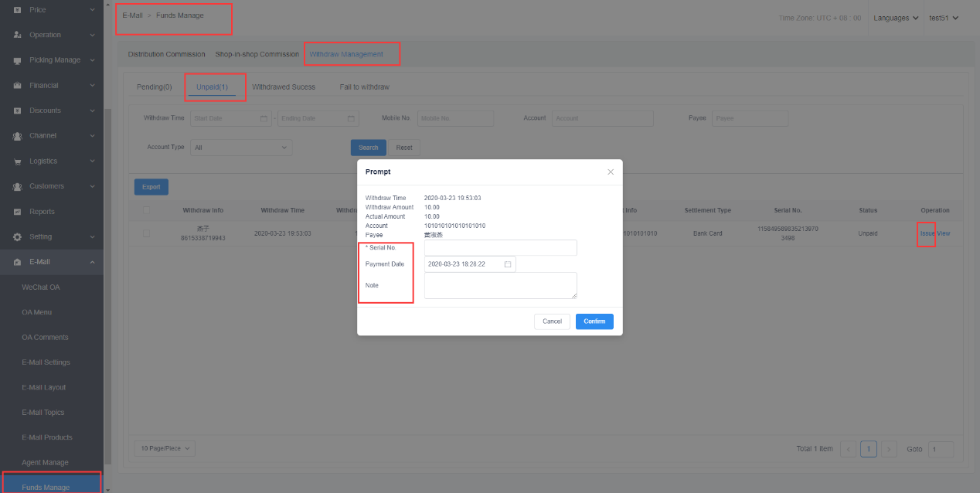Click the Reports chart icon

[x=17, y=212]
